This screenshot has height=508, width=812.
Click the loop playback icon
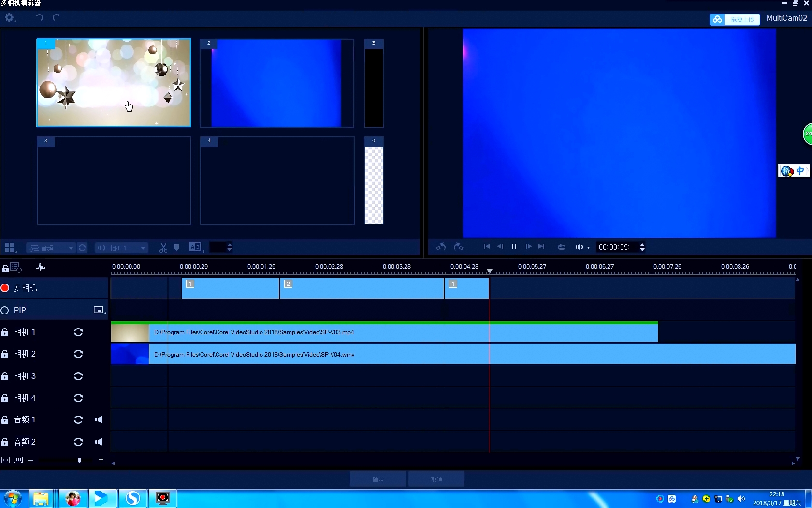tap(561, 247)
